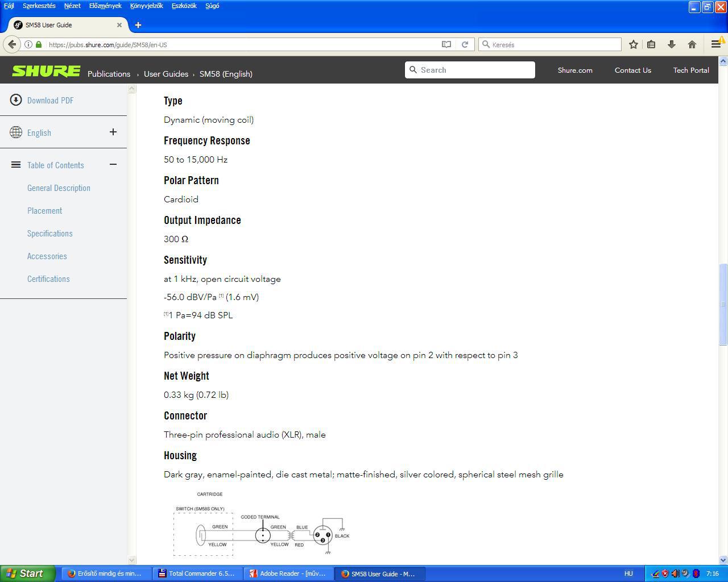Click the sidebar scroll down arrow
The image size is (728, 582).
point(132,560)
